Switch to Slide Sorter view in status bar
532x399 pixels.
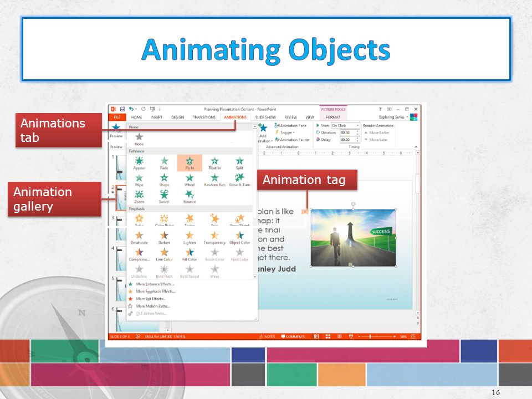pyautogui.click(x=328, y=336)
